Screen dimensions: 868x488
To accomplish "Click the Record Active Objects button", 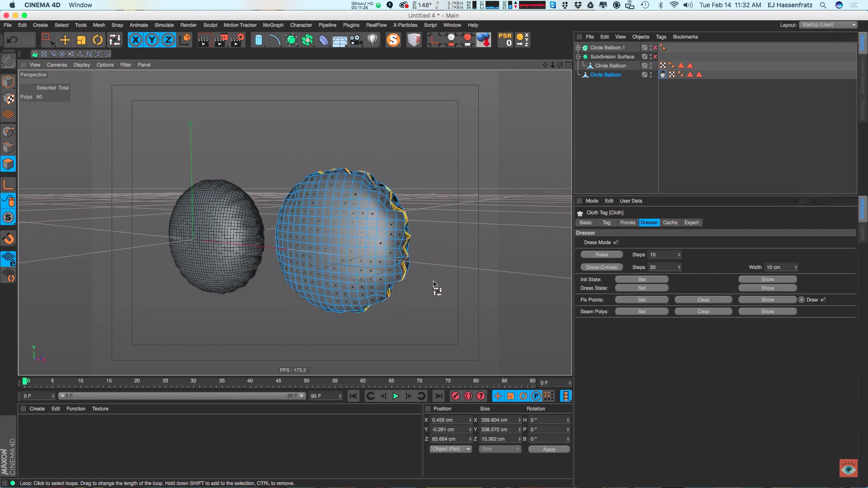I will (x=456, y=396).
